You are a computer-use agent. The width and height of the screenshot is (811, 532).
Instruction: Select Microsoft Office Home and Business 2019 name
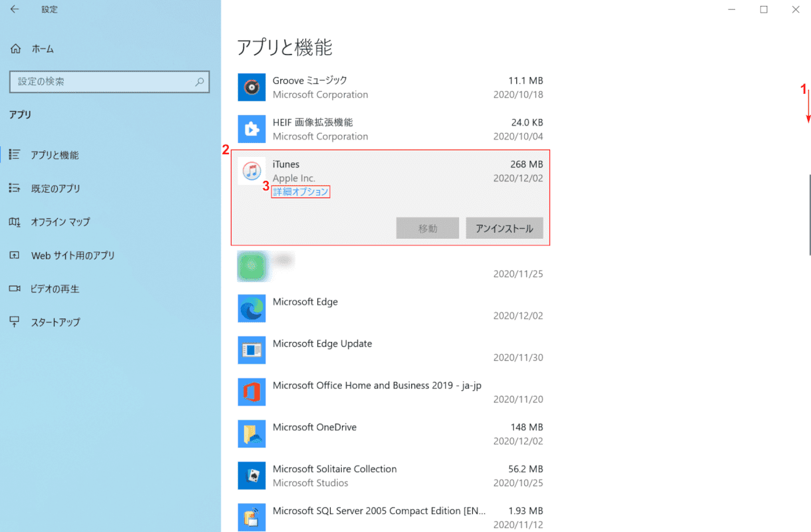coord(377,386)
